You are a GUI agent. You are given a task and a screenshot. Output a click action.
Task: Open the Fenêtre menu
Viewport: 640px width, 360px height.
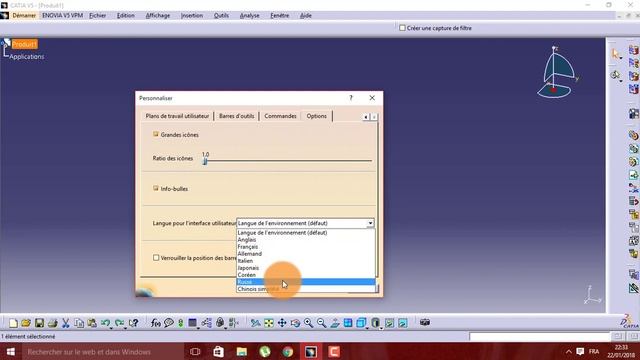tap(280, 16)
